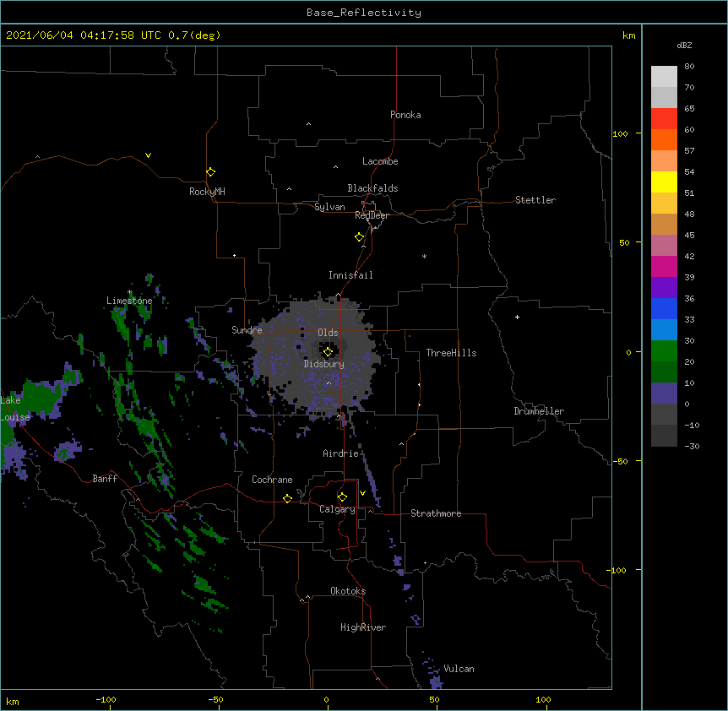Click the 39 dBZ purple legend swatch
728x711 pixels.
coord(664,288)
